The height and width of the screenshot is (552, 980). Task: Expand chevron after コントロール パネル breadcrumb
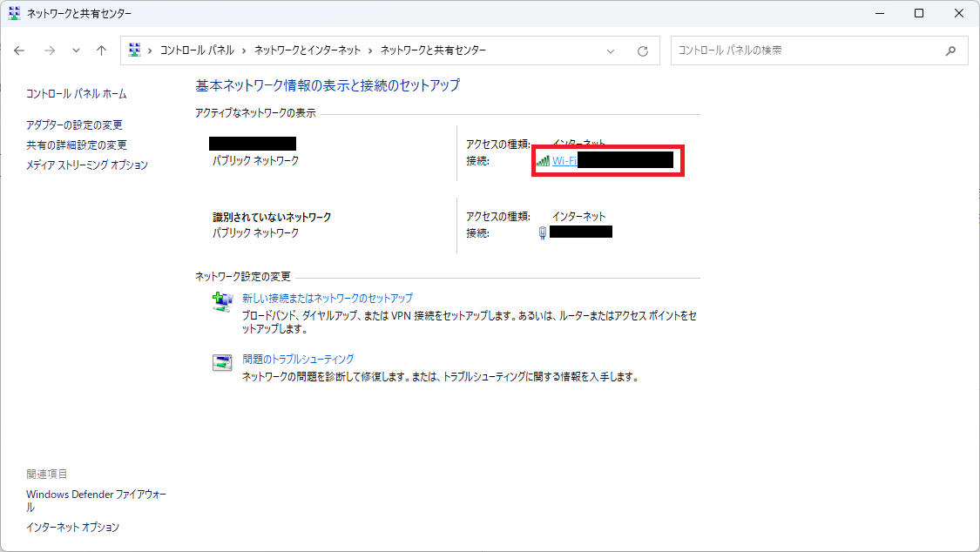(244, 50)
